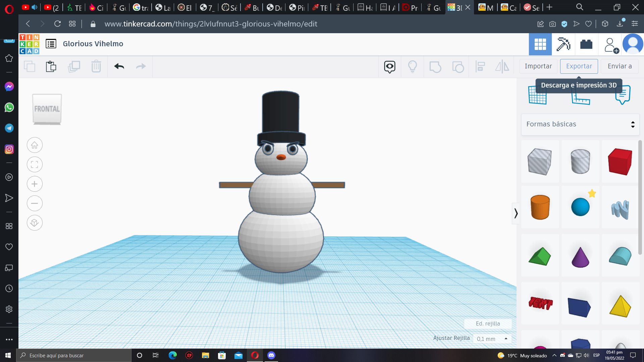This screenshot has height=362, width=644.
Task: Click the align objects tool icon
Action: [480, 67]
